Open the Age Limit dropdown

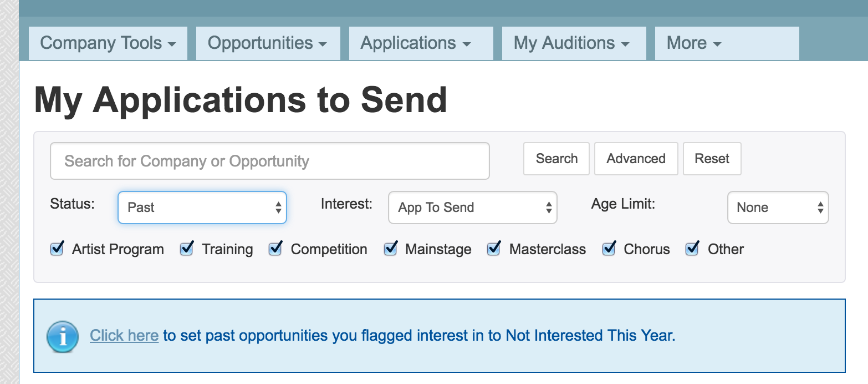[778, 208]
